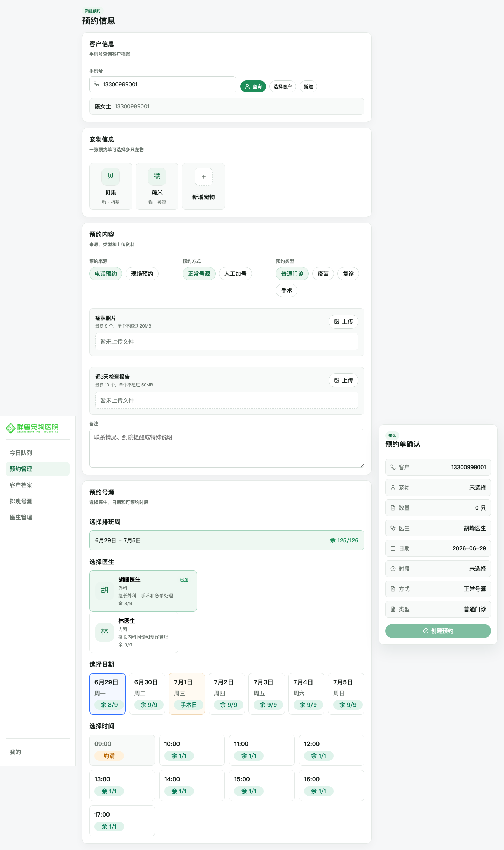Choose 正常号源 booking method

click(x=199, y=274)
